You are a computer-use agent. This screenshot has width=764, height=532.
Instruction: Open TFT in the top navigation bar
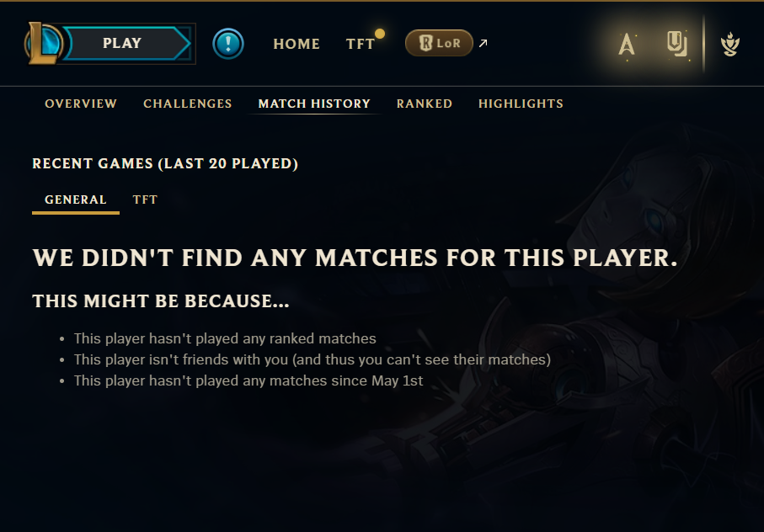point(360,44)
